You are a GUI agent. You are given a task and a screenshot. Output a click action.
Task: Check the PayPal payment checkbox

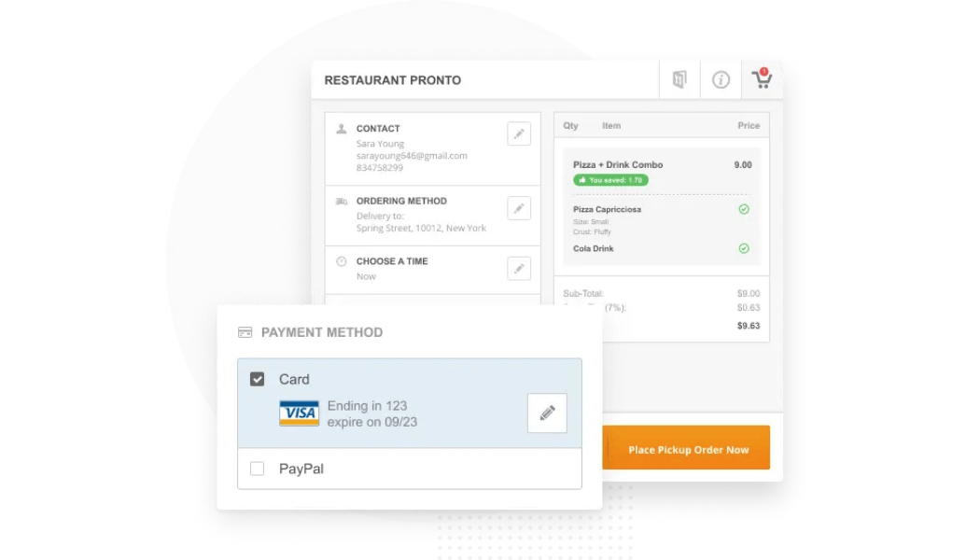257,469
